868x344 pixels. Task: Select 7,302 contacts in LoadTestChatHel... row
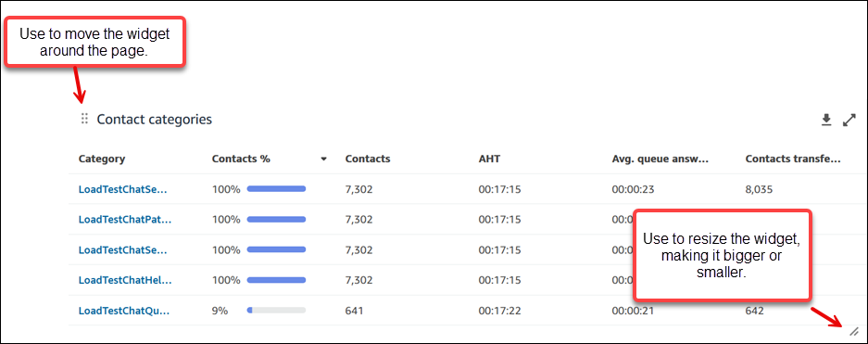(359, 280)
